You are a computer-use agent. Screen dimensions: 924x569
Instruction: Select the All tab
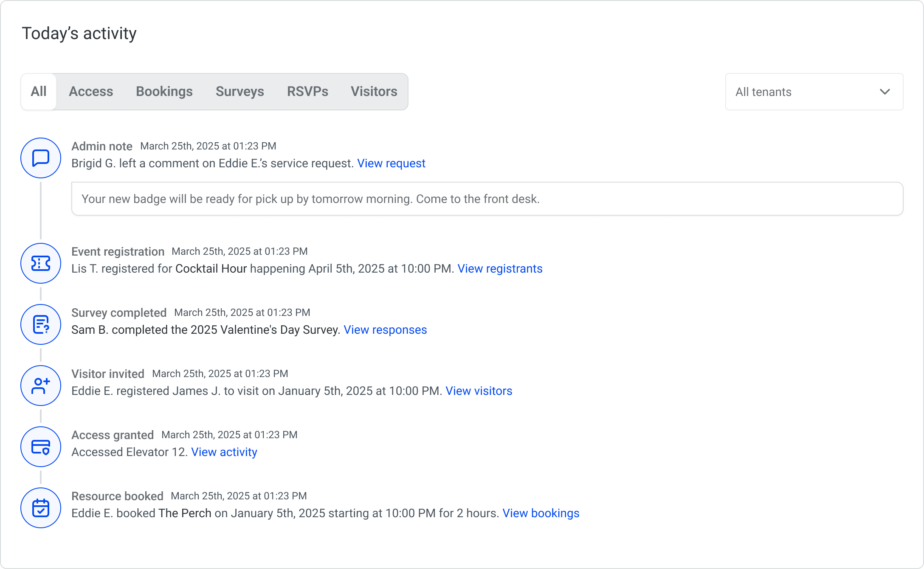click(x=39, y=91)
